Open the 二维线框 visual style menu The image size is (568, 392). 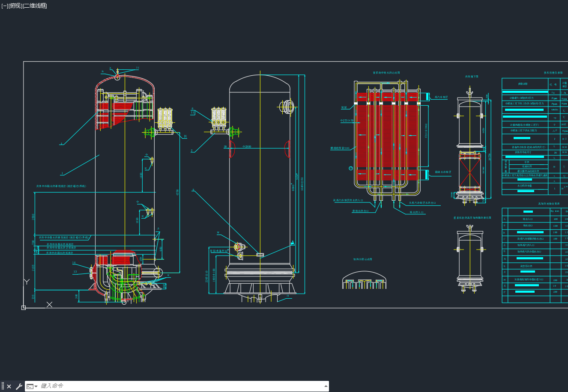35,6
